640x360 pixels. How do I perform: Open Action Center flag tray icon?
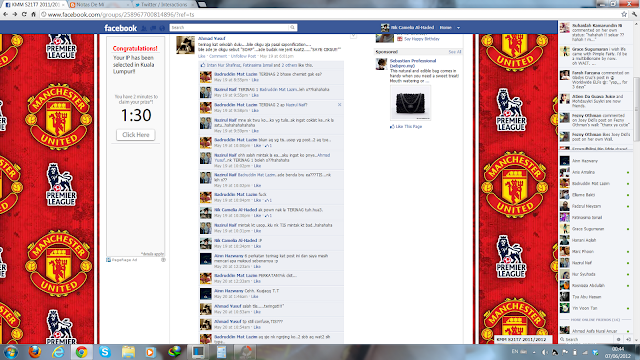point(565,352)
